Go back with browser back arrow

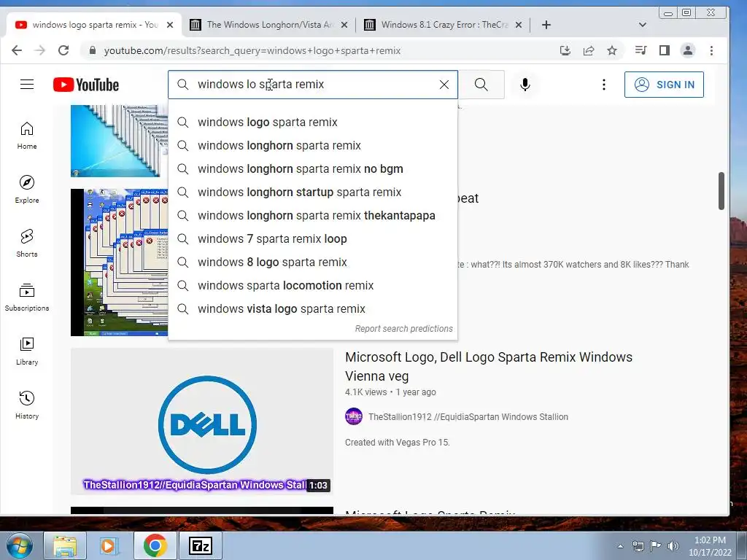pos(17,50)
